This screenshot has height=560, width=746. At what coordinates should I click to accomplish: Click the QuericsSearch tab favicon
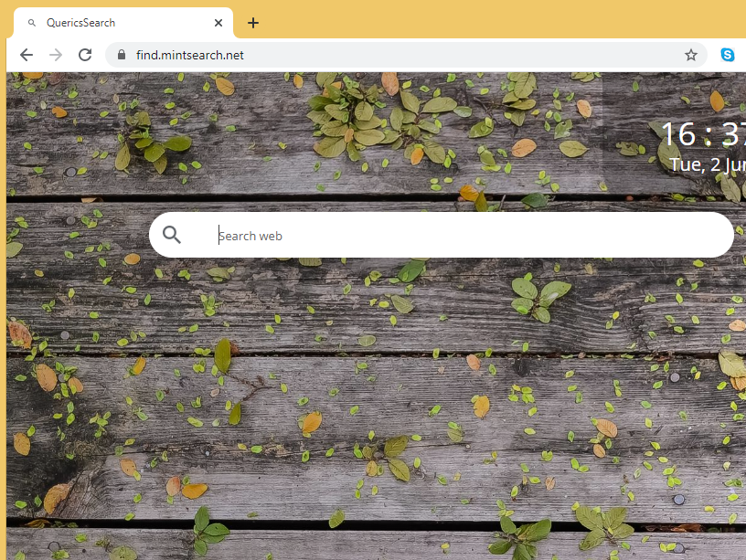[x=33, y=23]
